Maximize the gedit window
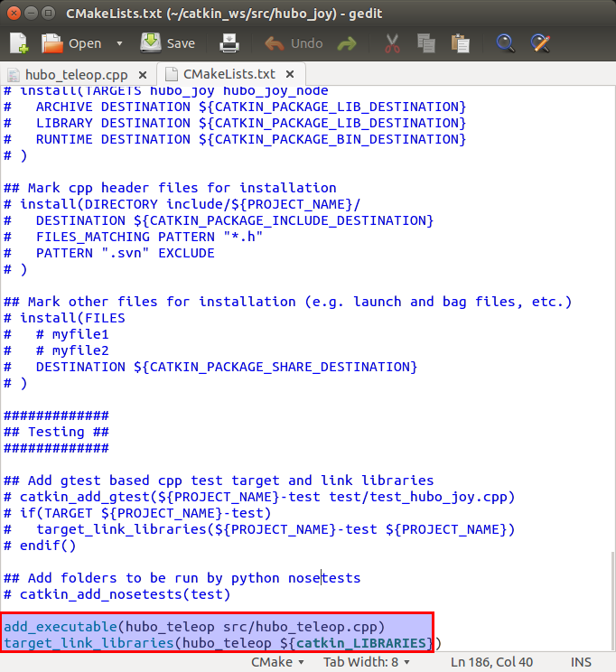The width and height of the screenshot is (616, 672). point(48,14)
